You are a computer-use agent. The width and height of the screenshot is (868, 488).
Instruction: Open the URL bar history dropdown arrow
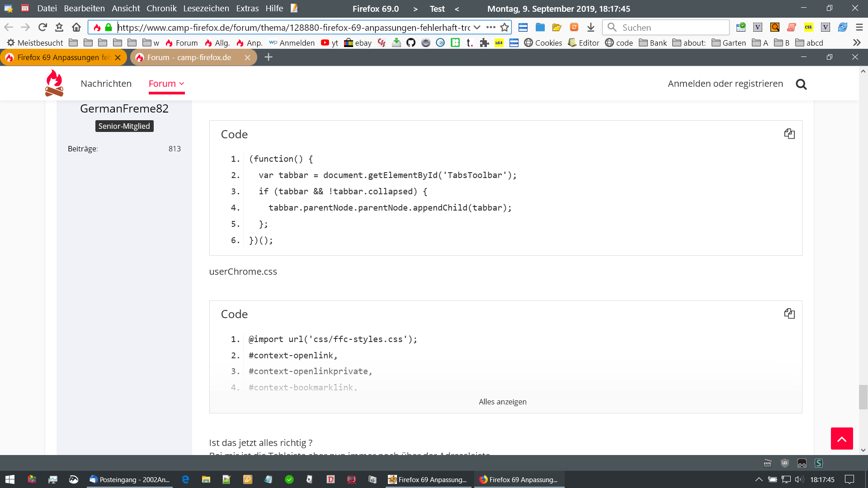(477, 28)
